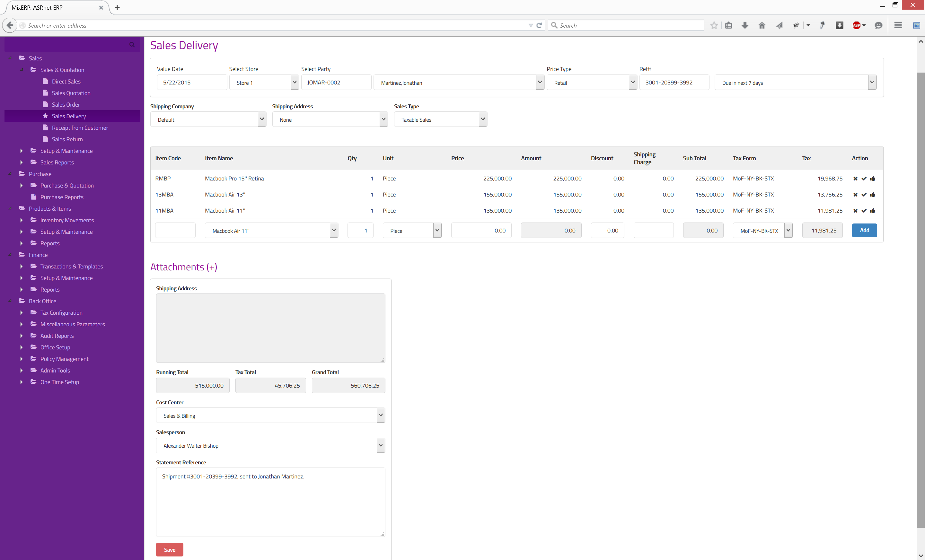The image size is (925, 560).
Task: Bookmark page with star icon
Action: (x=714, y=25)
